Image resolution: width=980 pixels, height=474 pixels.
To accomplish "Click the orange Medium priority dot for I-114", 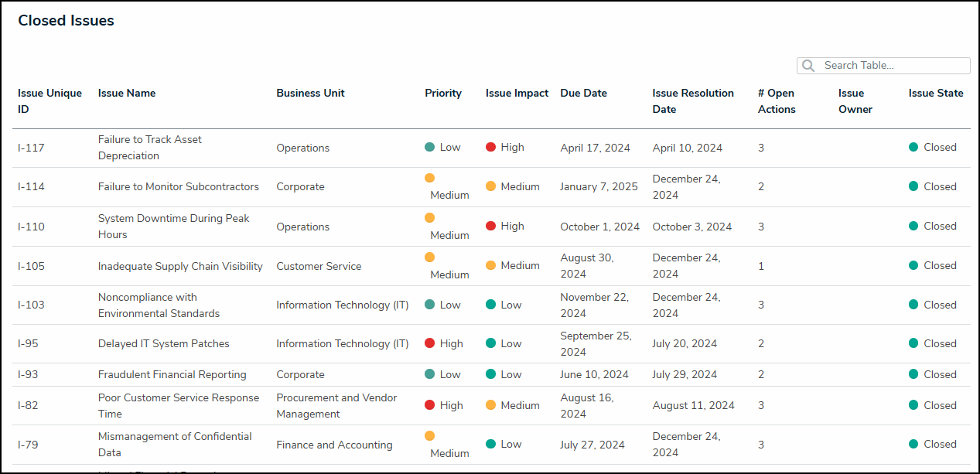I will [x=429, y=179].
